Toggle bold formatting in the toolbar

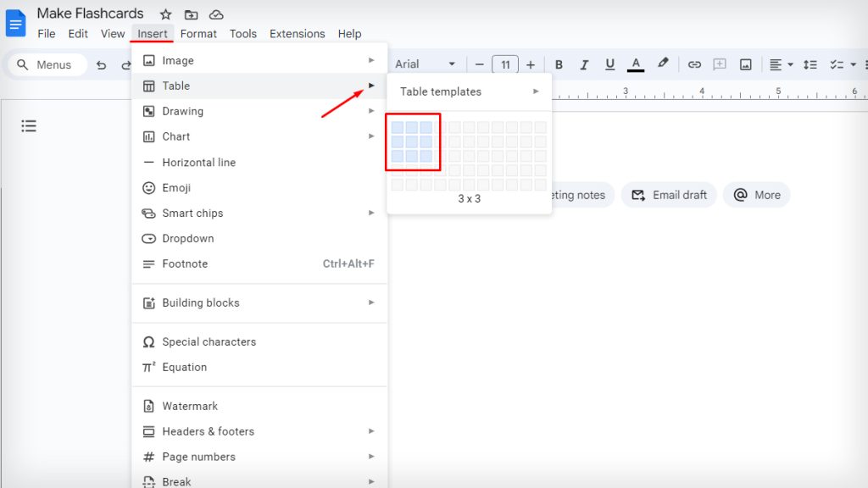point(559,64)
